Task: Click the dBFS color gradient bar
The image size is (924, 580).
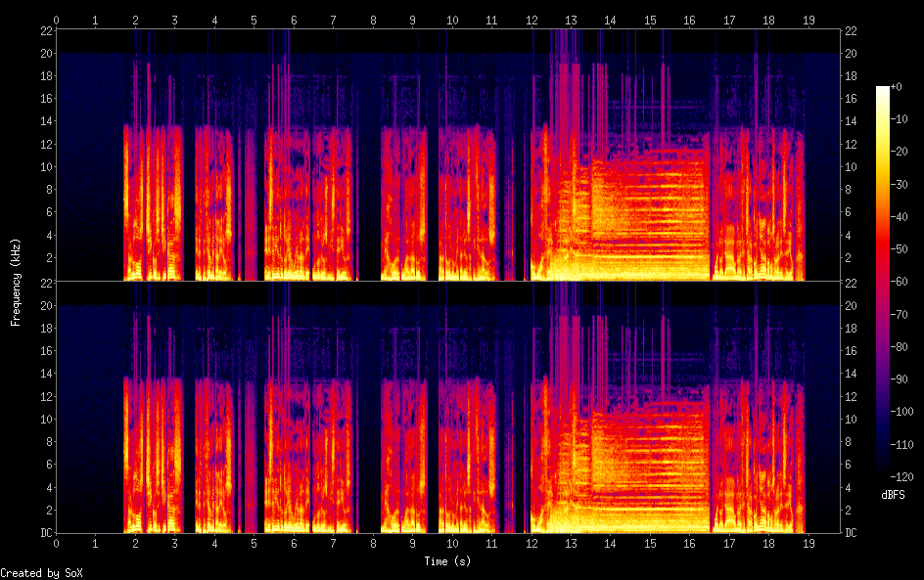Action: click(883, 282)
